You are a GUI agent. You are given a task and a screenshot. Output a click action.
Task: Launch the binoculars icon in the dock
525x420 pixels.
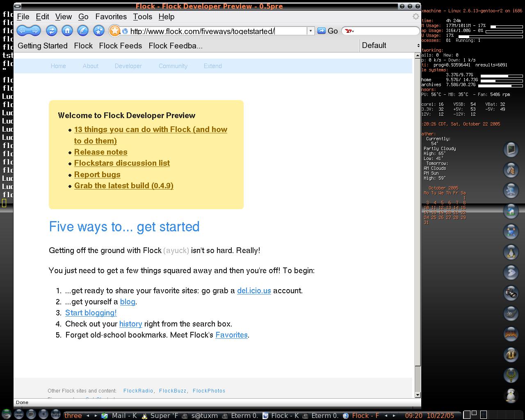coord(511,293)
